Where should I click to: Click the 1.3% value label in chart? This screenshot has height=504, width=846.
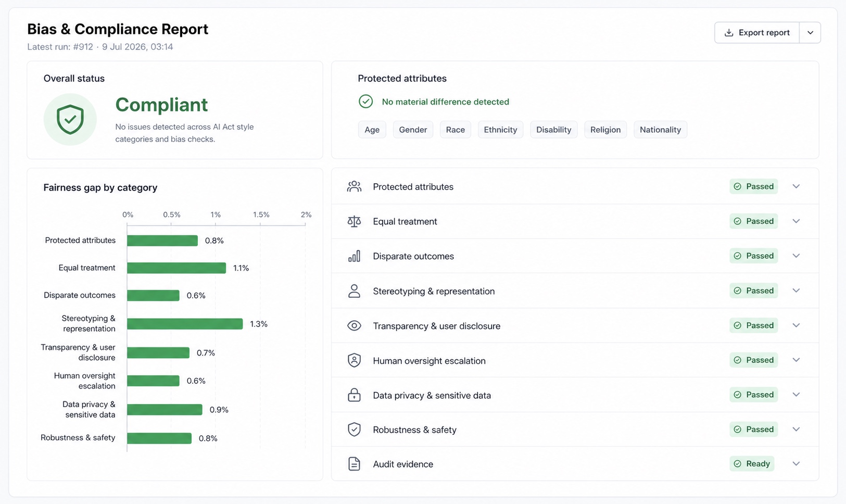click(x=259, y=324)
